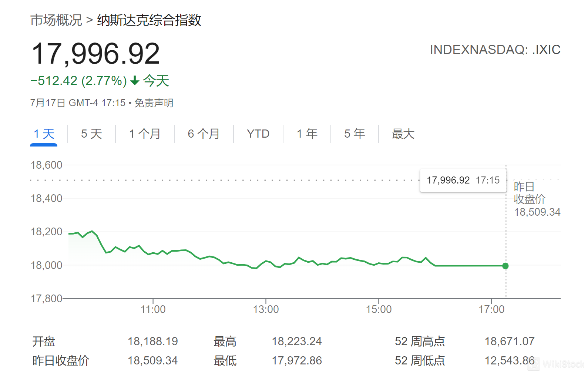The width and height of the screenshot is (588, 377).
Task: Switch to the 5 天 chart tab
Action: (91, 134)
